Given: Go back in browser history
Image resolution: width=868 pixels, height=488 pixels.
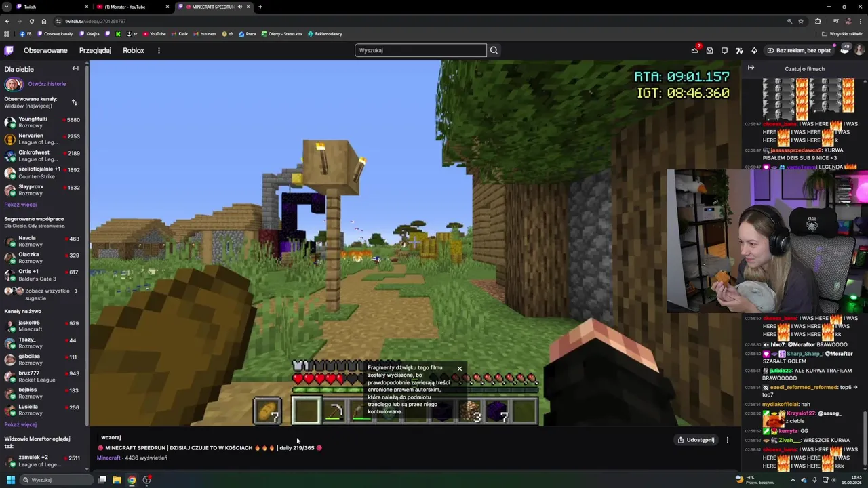Looking at the screenshot, I should (7, 21).
